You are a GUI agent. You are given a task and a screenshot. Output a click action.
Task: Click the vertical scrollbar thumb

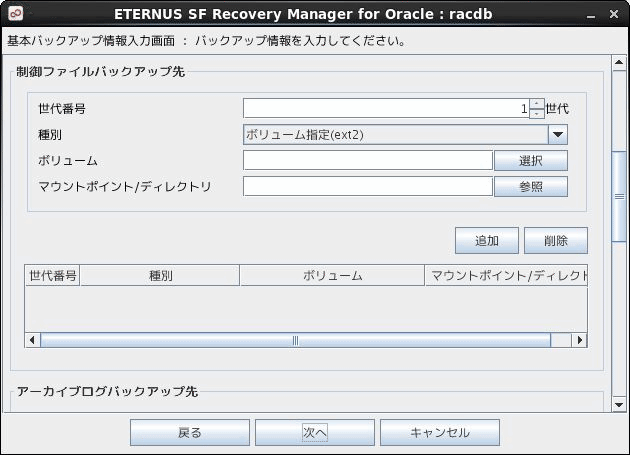tap(619, 197)
